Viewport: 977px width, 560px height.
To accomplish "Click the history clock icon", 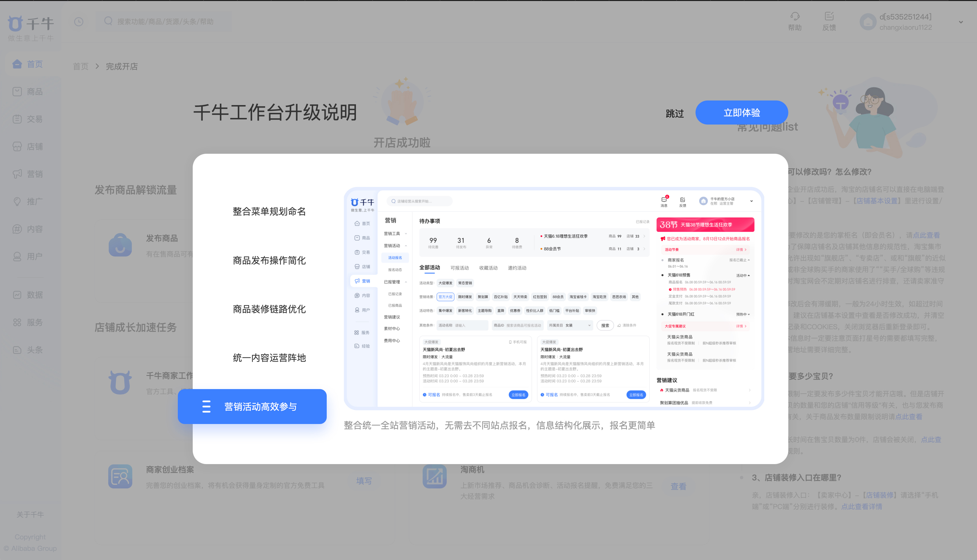I will click(x=78, y=21).
